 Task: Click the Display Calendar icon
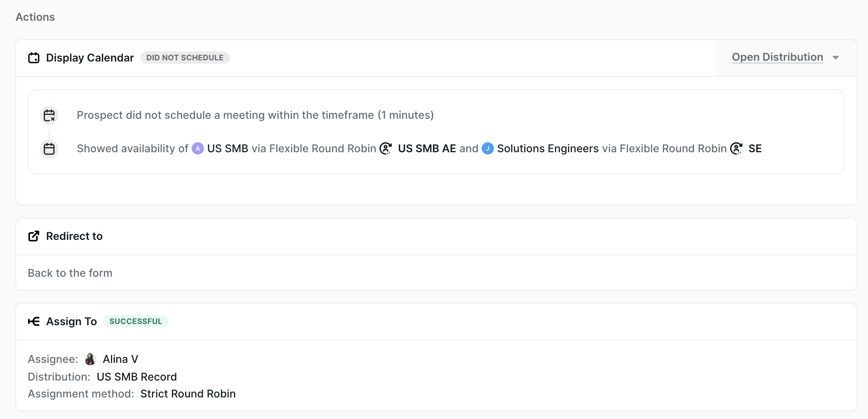click(x=34, y=58)
